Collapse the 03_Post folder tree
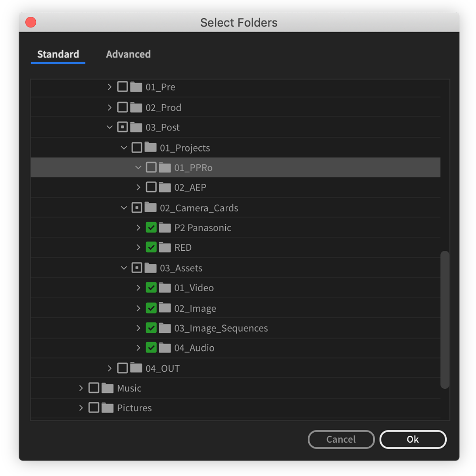This screenshot has width=476, height=476. (109, 127)
